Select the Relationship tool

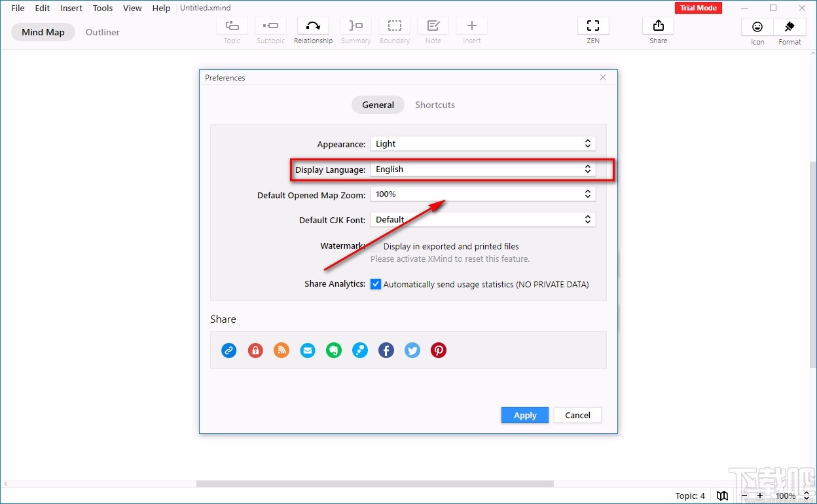[x=314, y=26]
